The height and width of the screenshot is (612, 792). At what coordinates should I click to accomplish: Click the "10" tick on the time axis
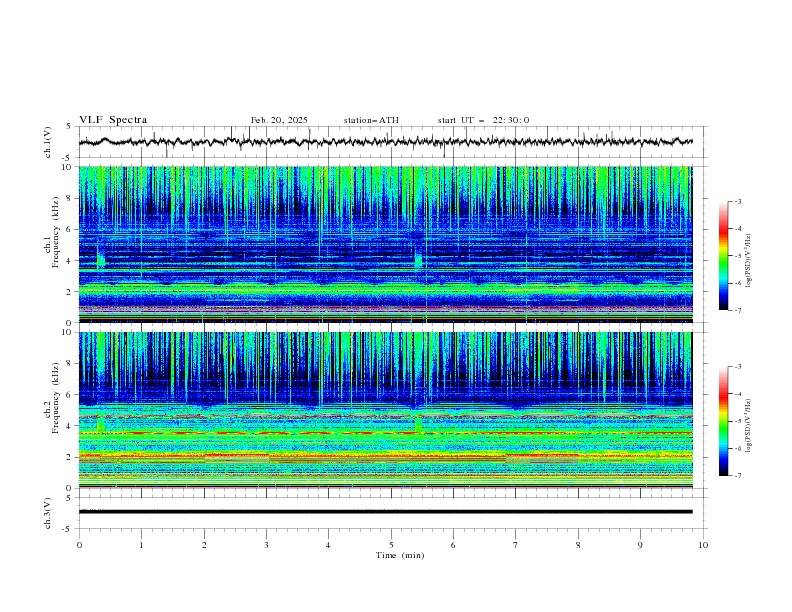coord(703,545)
